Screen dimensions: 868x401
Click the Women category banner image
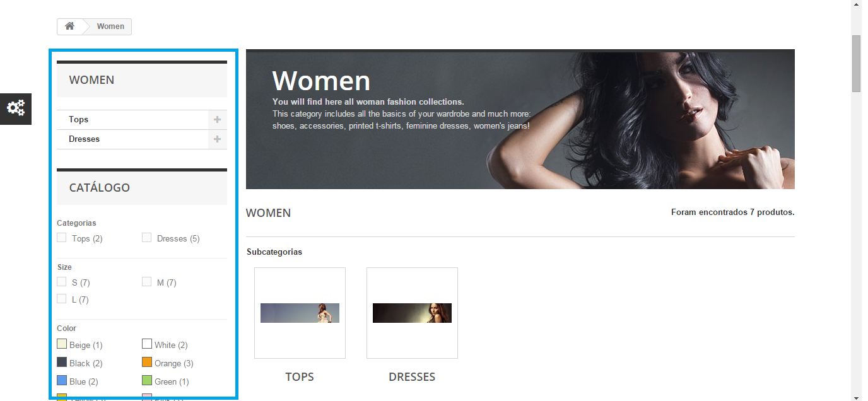click(x=520, y=119)
